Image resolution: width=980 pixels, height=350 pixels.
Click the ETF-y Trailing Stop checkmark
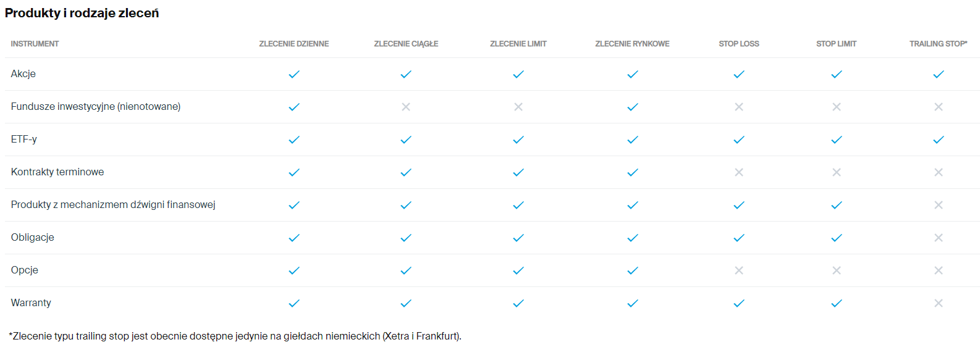click(x=938, y=140)
